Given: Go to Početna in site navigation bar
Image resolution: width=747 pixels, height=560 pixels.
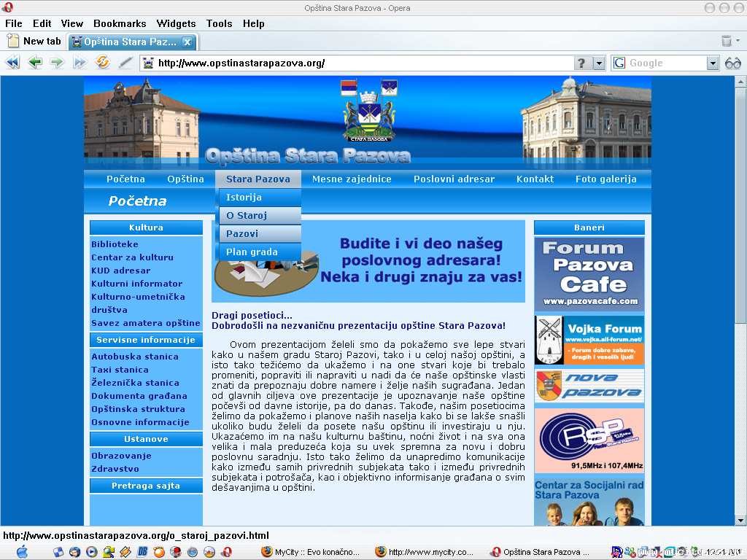Looking at the screenshot, I should coord(125,179).
